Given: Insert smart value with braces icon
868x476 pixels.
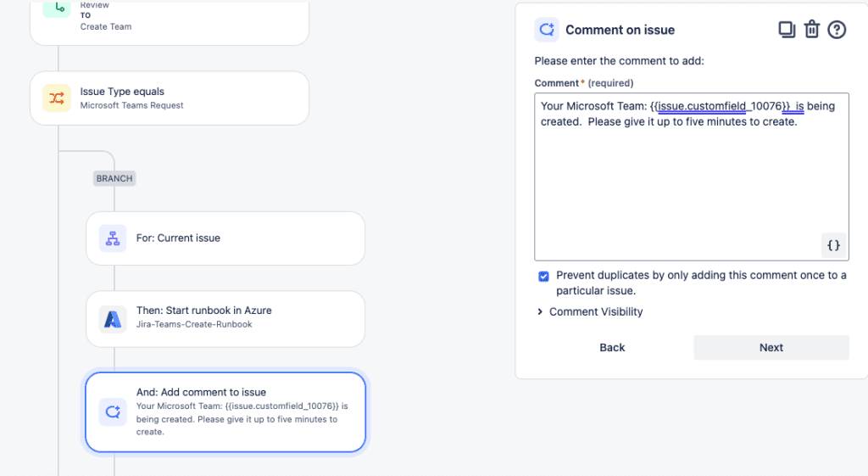Looking at the screenshot, I should [x=833, y=245].
